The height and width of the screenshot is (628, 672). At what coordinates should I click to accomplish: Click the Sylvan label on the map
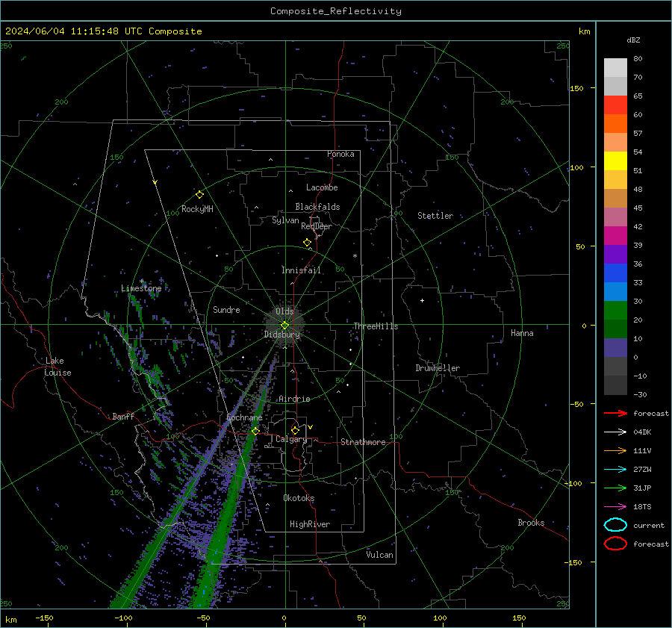pos(285,220)
